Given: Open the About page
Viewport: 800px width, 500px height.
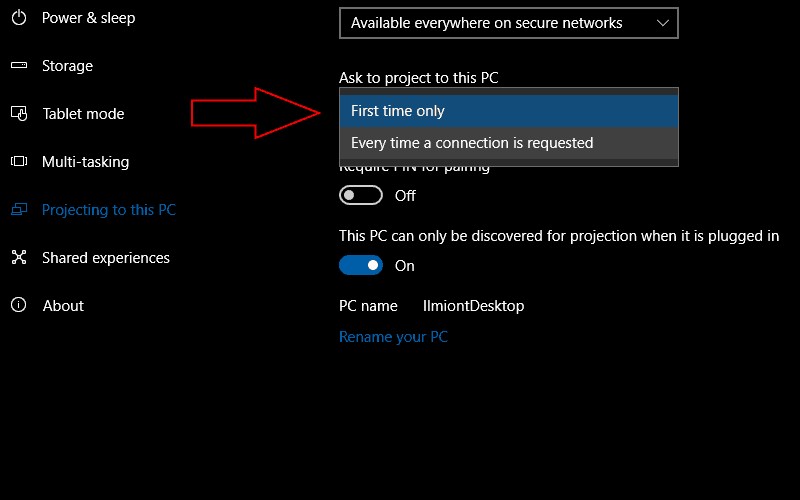Looking at the screenshot, I should pos(63,306).
